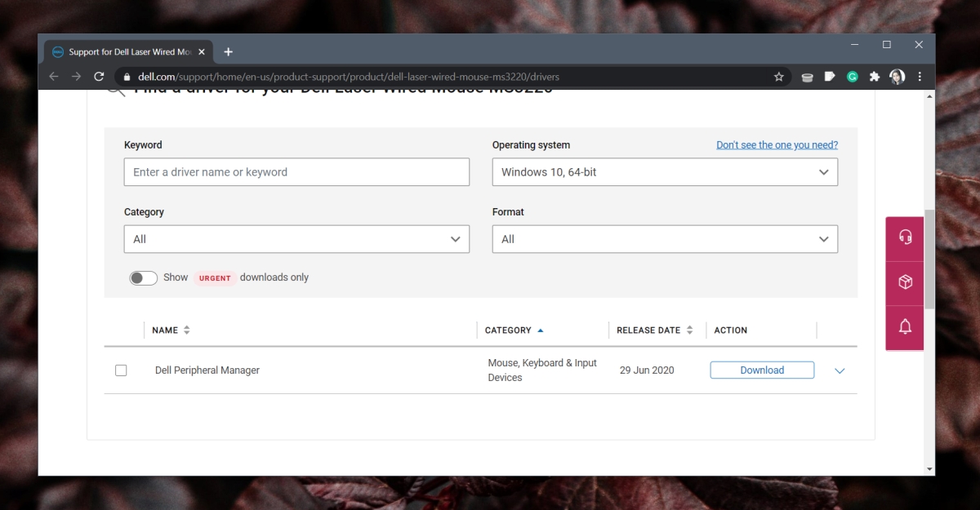This screenshot has width=980, height=510.
Task: Toggle Show urgent downloads only switch
Action: click(x=143, y=278)
